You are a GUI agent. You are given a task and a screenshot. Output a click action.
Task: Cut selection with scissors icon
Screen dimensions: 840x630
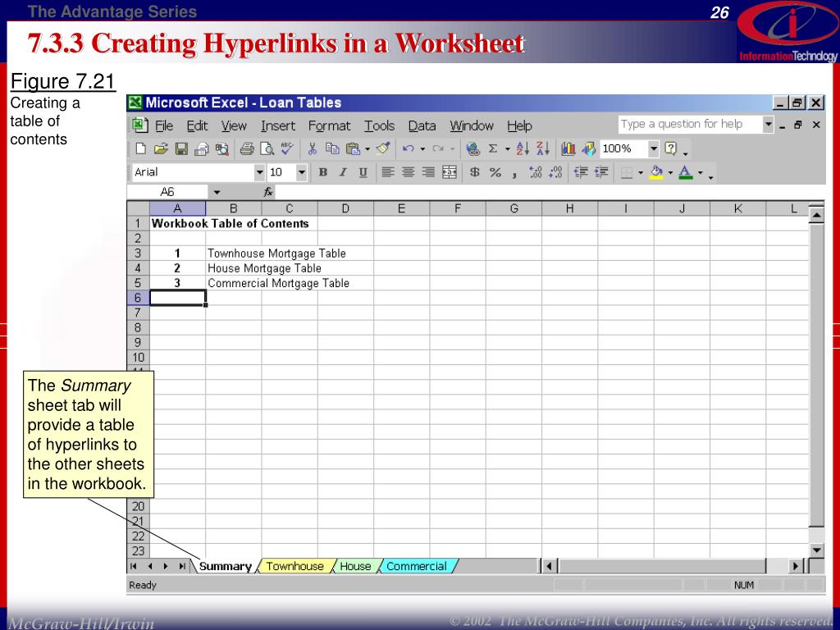[313, 149]
